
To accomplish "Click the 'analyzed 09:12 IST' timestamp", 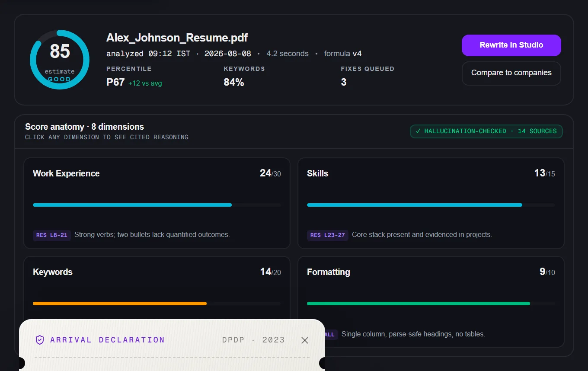I will click(148, 54).
